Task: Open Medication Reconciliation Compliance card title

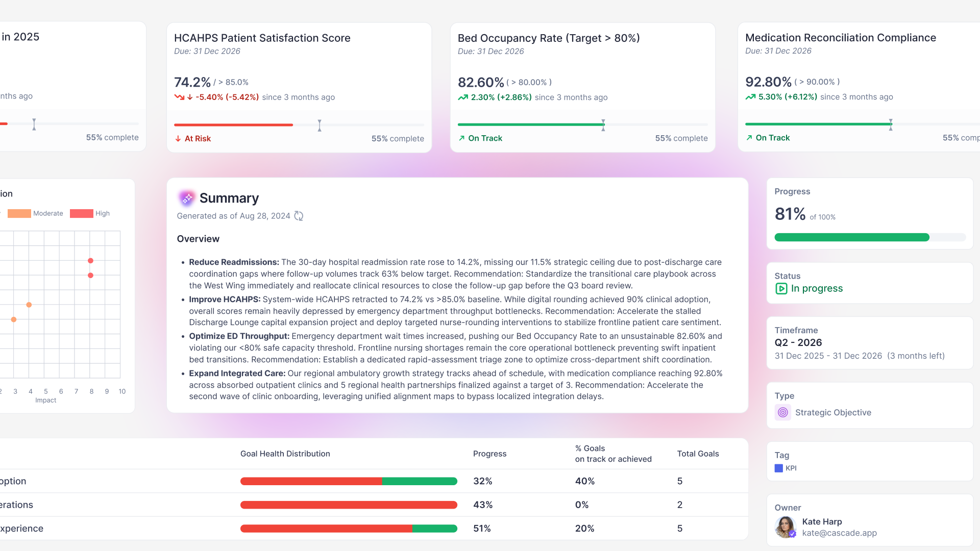Action: tap(841, 38)
